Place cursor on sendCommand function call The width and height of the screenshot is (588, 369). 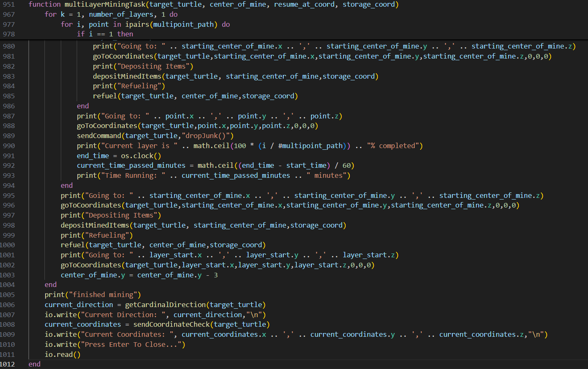(99, 136)
